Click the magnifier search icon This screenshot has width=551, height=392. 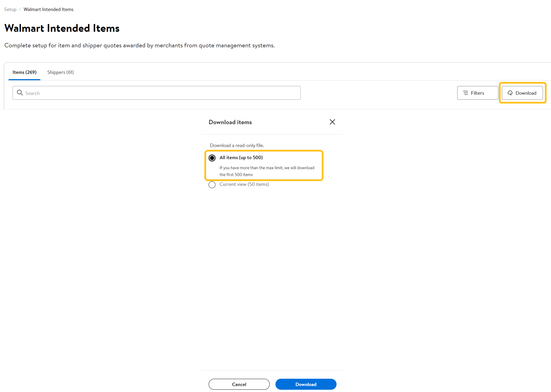tap(20, 93)
